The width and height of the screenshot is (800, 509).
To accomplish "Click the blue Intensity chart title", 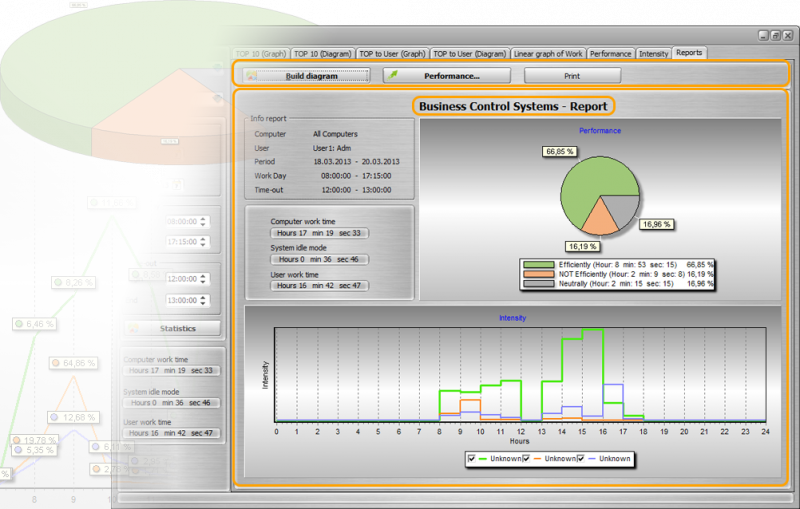I will click(512, 318).
